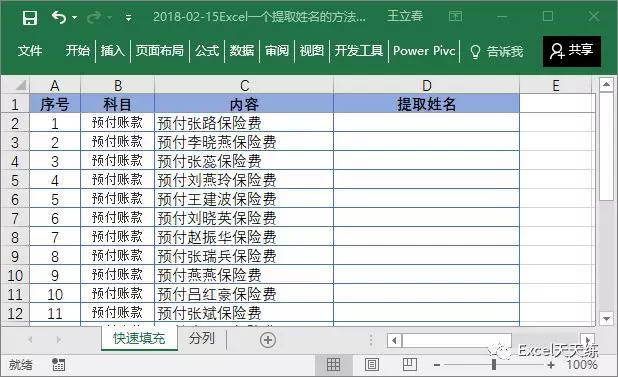
Task: Click the 共享 share button
Action: point(572,51)
